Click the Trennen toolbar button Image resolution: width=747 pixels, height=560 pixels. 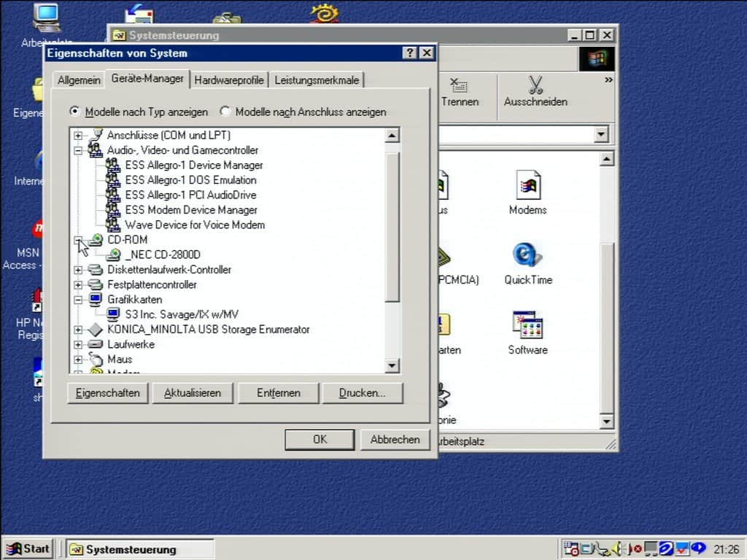460,93
